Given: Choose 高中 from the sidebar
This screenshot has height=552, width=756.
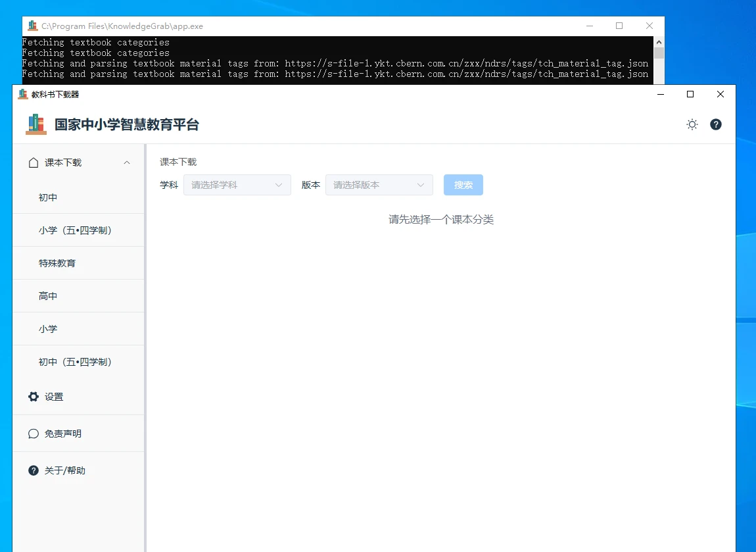Looking at the screenshot, I should pyautogui.click(x=48, y=296).
